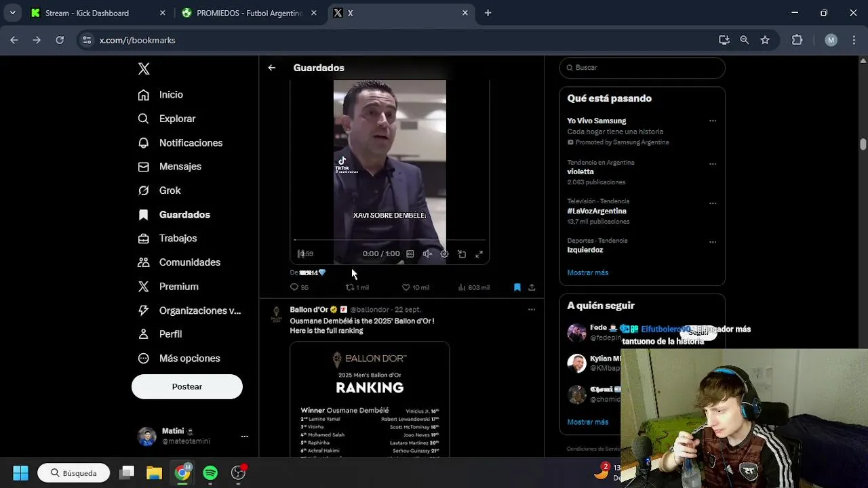Open the Ballon d'Or ranking image
868x488 pixels.
pos(370,399)
